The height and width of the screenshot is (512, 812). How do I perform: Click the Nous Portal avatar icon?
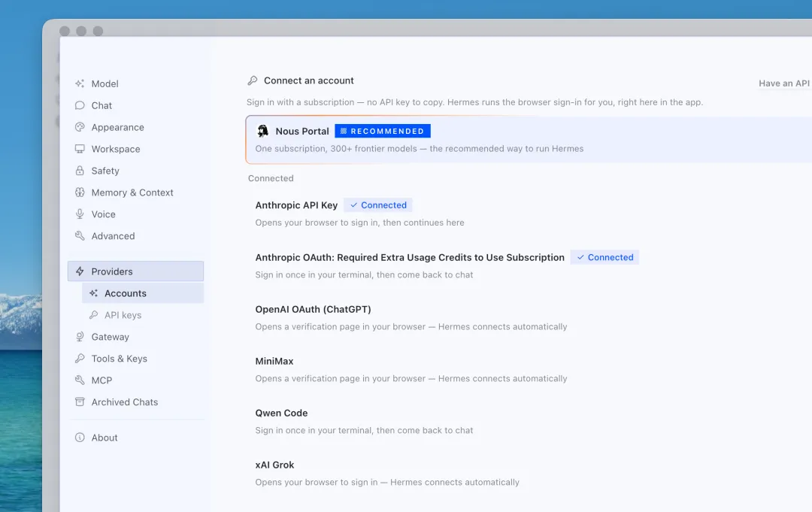click(263, 131)
